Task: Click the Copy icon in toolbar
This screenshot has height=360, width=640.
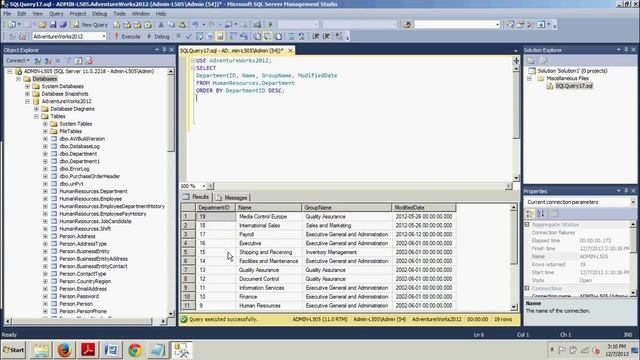Action: (171, 25)
